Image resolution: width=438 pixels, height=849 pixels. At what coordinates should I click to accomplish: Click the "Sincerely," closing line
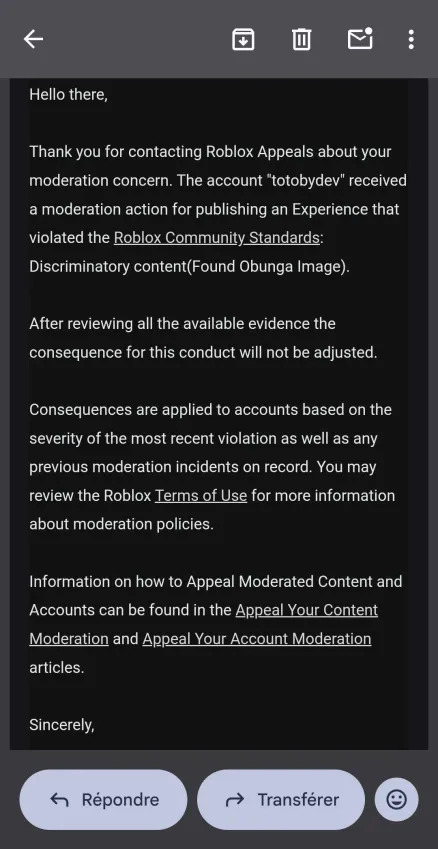click(62, 724)
